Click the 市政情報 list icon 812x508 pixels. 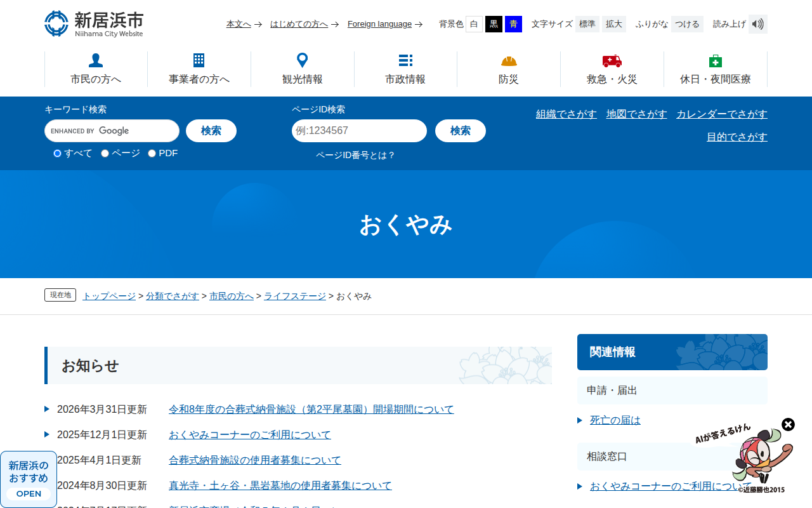(405, 60)
